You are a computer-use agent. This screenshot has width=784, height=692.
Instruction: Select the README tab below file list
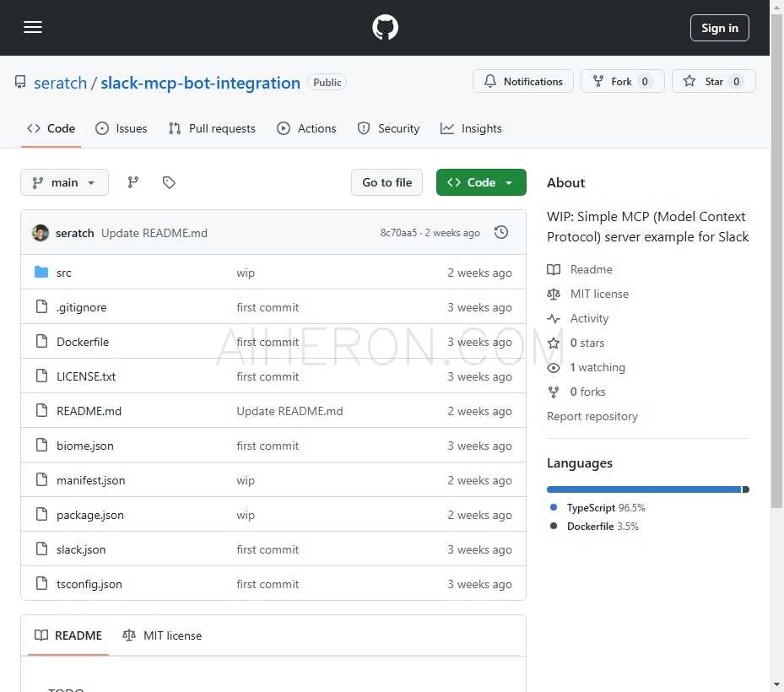pos(68,635)
